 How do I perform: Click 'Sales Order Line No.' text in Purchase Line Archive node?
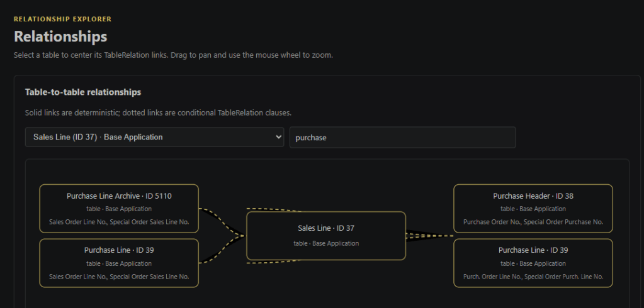pyautogui.click(x=78, y=222)
